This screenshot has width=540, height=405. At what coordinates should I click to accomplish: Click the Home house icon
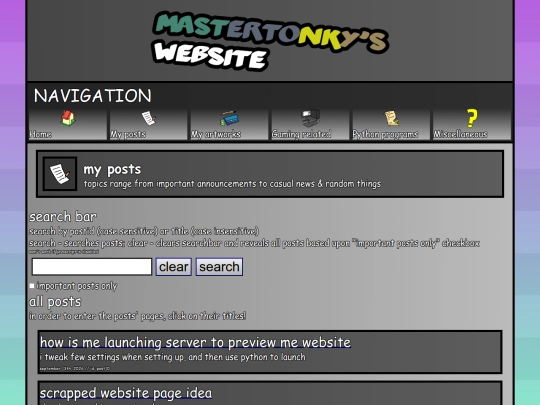(68, 118)
